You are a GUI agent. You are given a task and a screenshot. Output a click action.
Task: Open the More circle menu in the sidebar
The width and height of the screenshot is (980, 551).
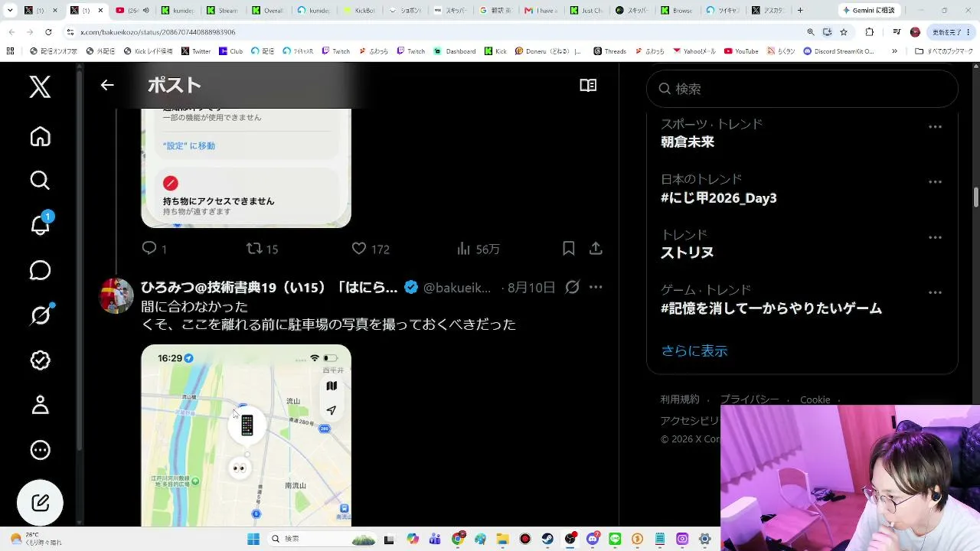40,450
